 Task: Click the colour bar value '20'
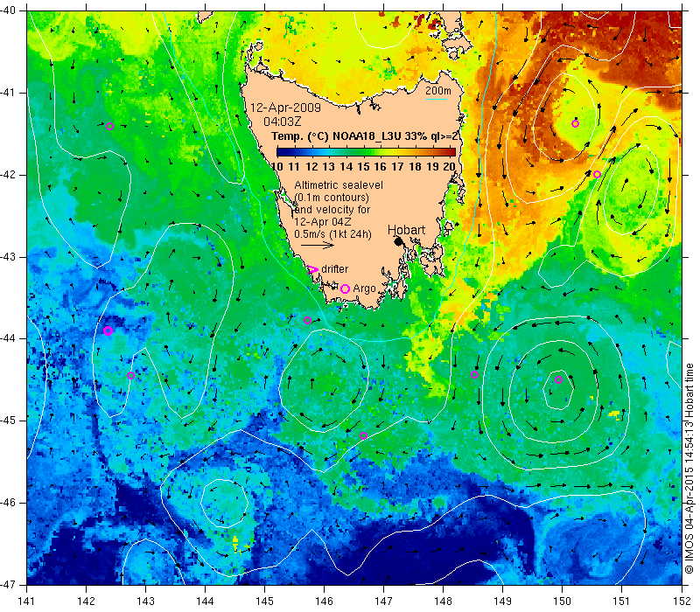pyautogui.click(x=449, y=167)
